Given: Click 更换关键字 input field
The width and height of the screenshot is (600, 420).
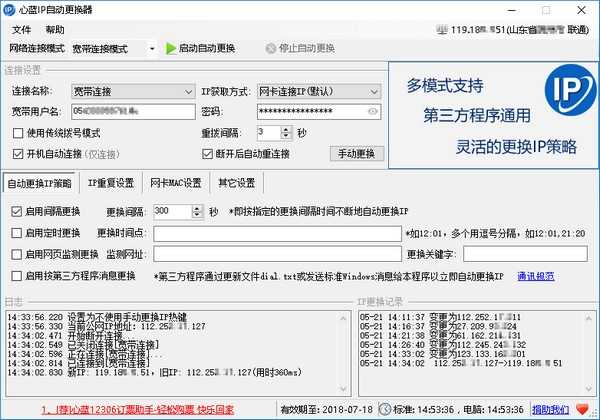Looking at the screenshot, I should [x=525, y=254].
